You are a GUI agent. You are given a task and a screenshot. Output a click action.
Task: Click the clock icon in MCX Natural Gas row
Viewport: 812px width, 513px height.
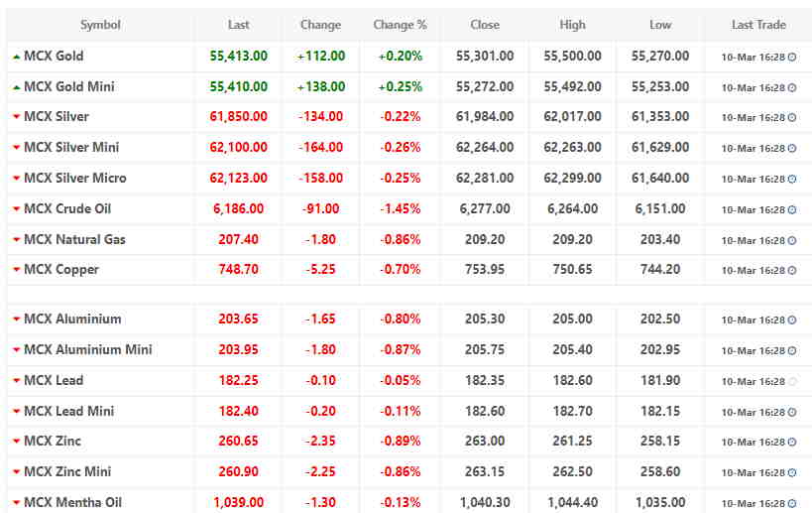coord(792,240)
